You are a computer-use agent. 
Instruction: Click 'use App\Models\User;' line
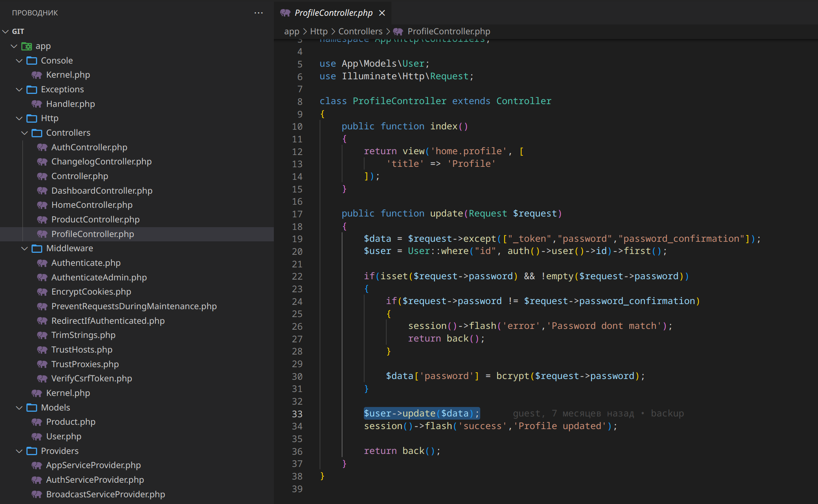pyautogui.click(x=374, y=64)
